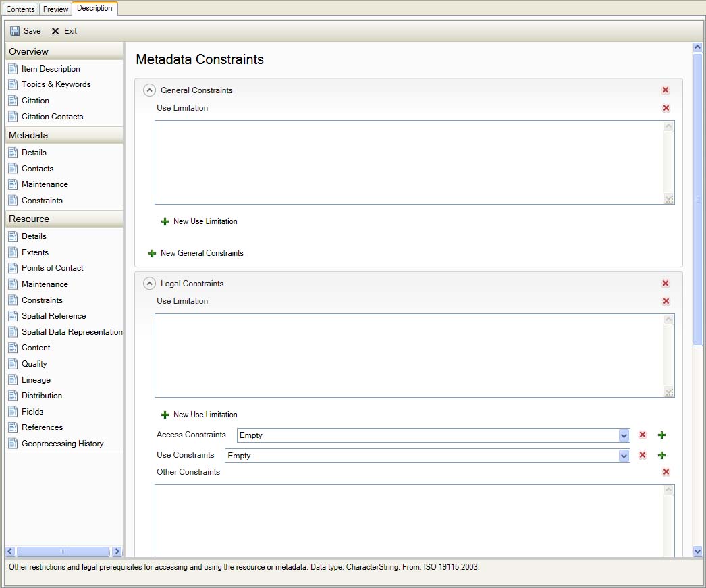The height and width of the screenshot is (588, 706).
Task: Collapse the Legal Constraints section
Action: click(x=150, y=284)
